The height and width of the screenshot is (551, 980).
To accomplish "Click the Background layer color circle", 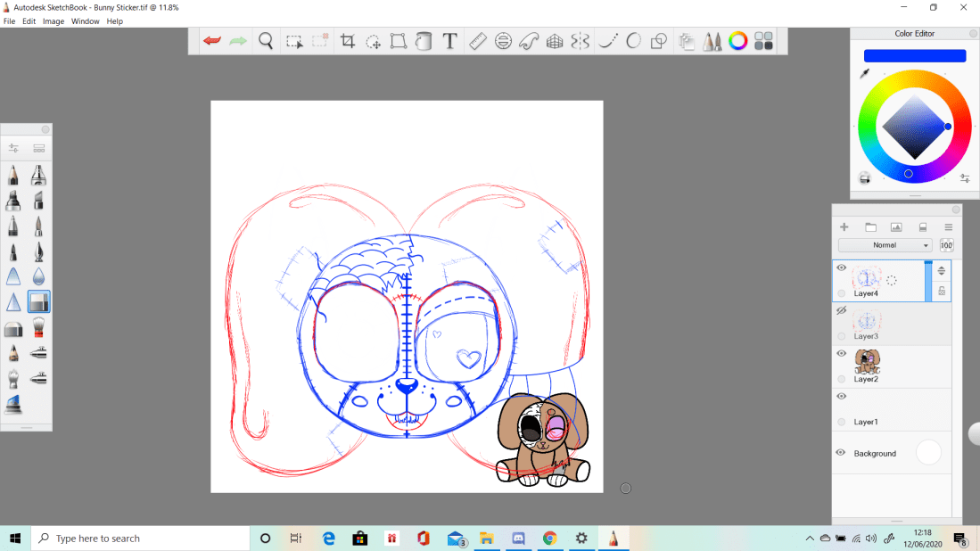I will click(928, 453).
